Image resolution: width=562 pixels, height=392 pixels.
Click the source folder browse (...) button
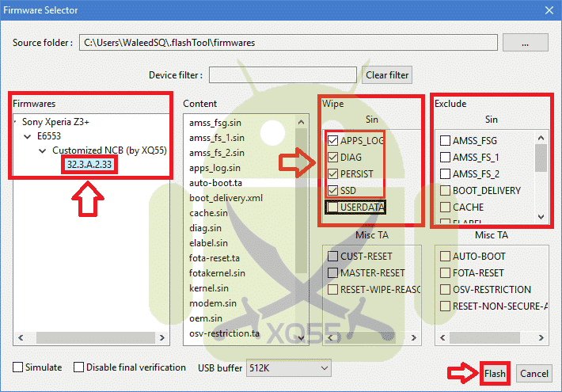coord(525,42)
